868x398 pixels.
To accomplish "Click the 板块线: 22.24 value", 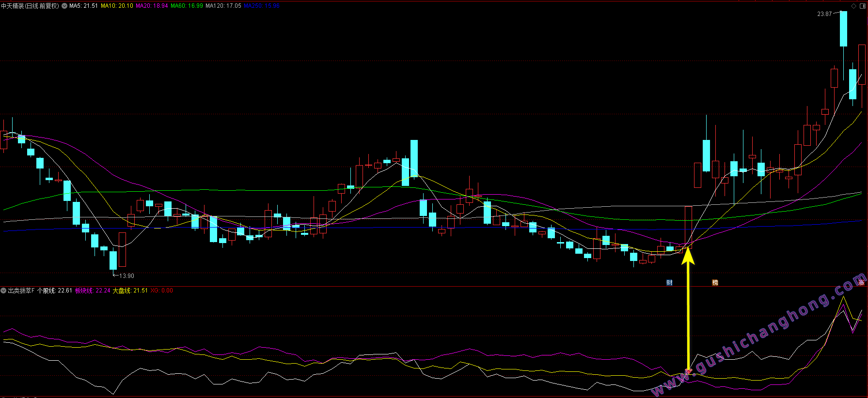I will 93,291.
